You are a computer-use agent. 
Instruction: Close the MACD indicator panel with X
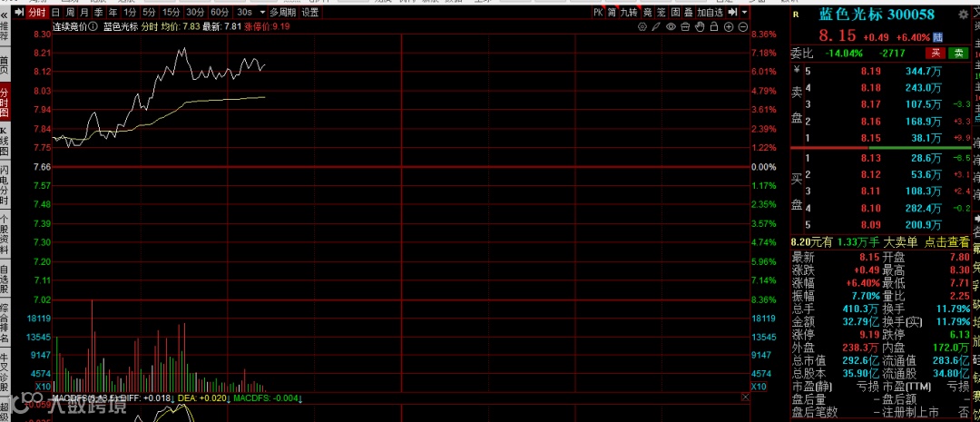pos(745,397)
